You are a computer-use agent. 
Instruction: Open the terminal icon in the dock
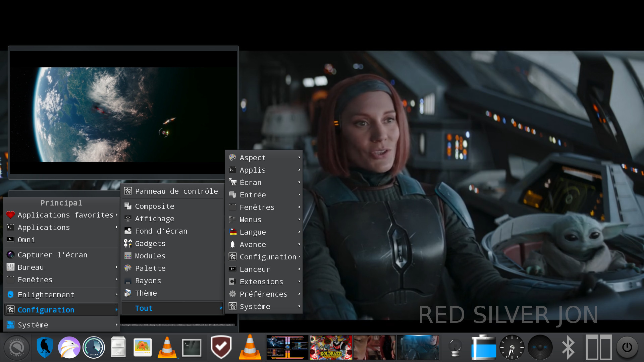coord(192,348)
